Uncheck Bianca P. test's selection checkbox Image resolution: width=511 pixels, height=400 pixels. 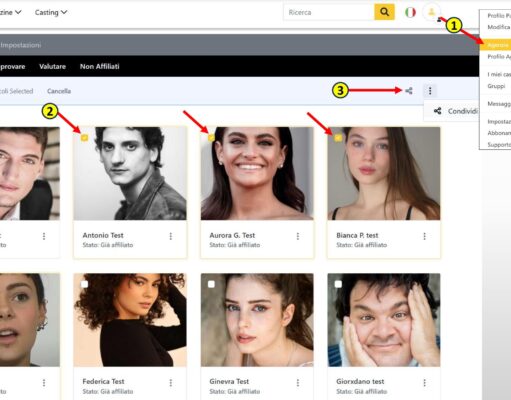tap(338, 137)
